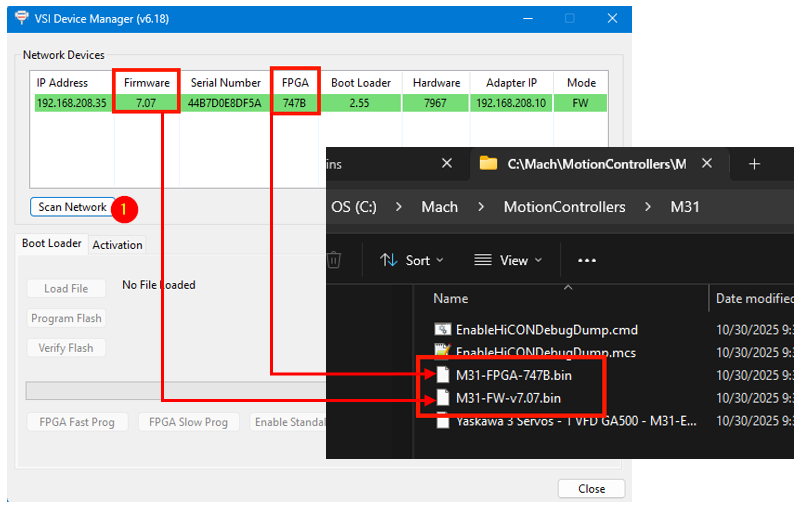Viewport: 807px width, 509px height.
Task: Select the Boot Loader tab
Action: [52, 244]
